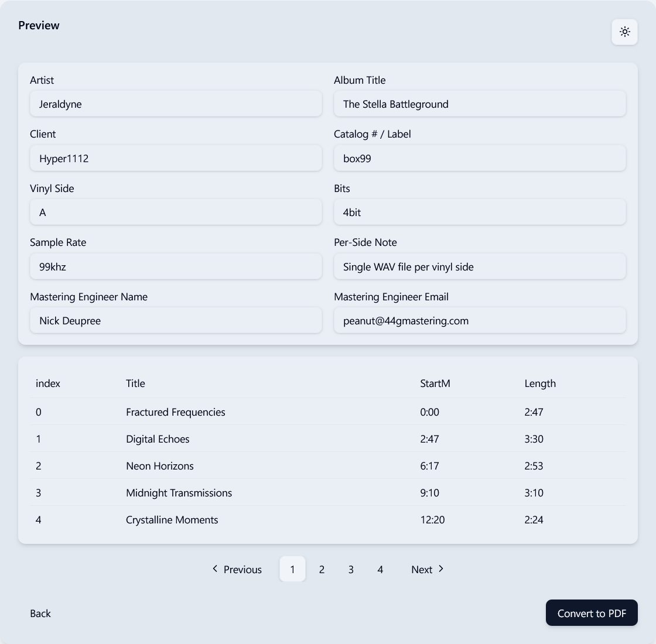The height and width of the screenshot is (644, 656).
Task: Go to pagination page 3
Action: tap(351, 570)
